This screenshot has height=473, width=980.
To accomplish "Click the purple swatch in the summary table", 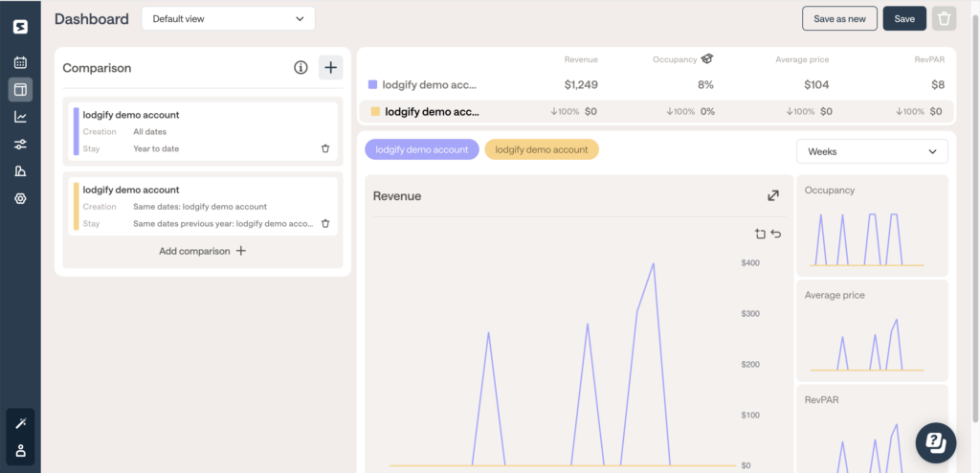I will [x=372, y=84].
